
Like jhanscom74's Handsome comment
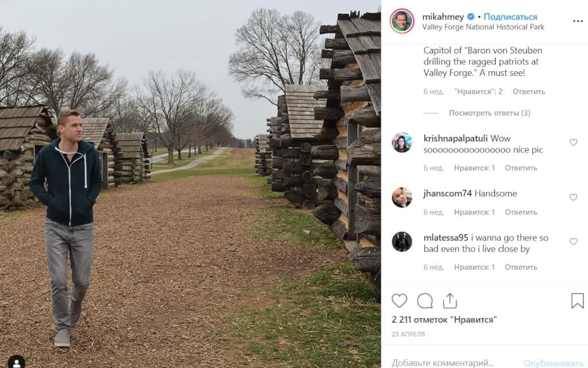coord(573,197)
